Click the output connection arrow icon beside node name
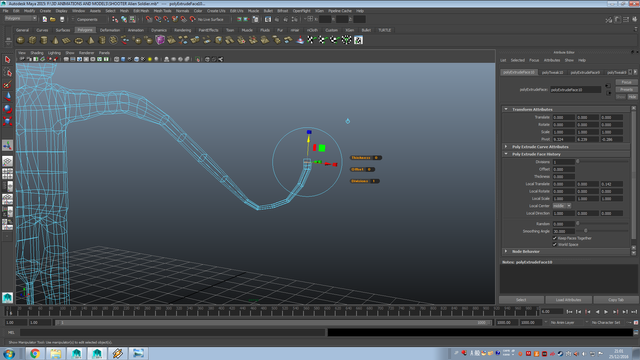Viewport: 640px width, 360px height. (x=608, y=93)
